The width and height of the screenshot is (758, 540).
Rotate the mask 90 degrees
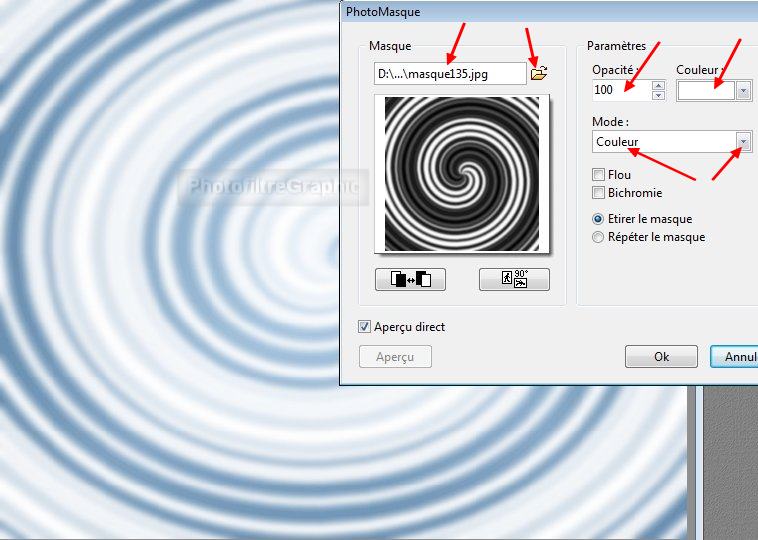click(x=514, y=279)
